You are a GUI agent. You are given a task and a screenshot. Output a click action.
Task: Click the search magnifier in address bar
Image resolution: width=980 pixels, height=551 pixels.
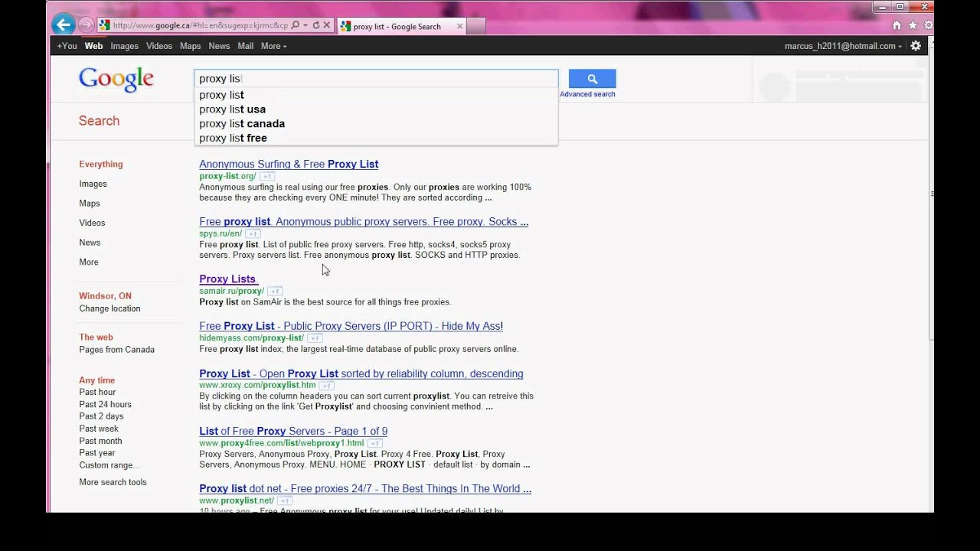point(296,25)
